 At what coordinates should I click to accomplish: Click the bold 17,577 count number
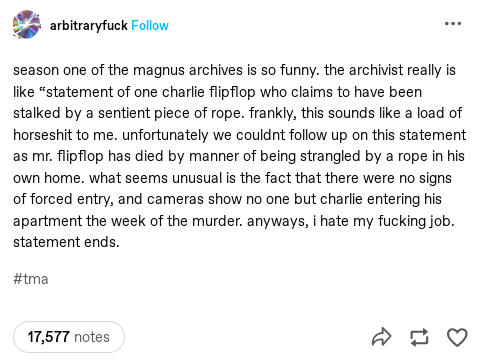coord(49,337)
